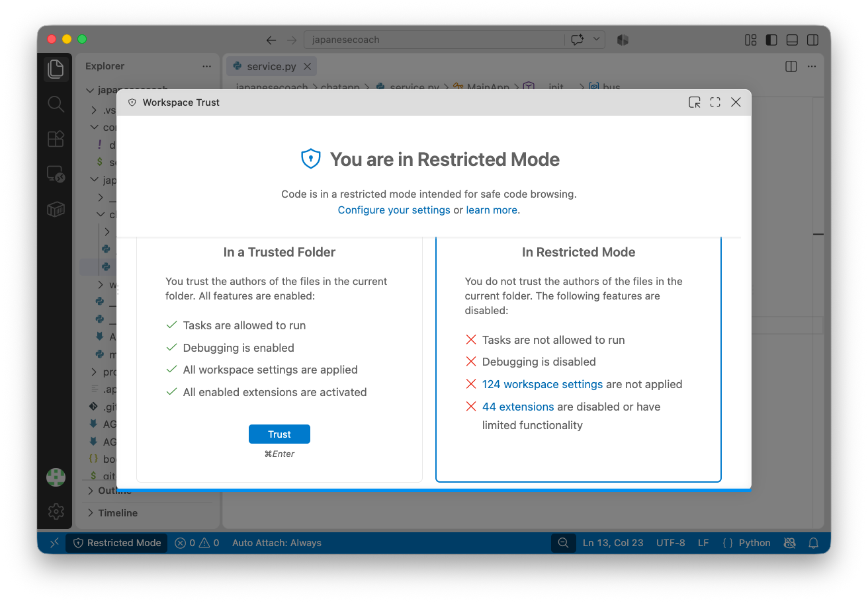This screenshot has width=868, height=603.
Task: Expand the pro folder chevron
Action: pos(94,372)
